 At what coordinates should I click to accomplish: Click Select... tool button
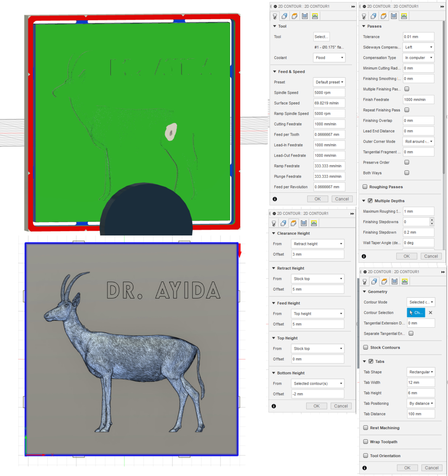pos(321,37)
